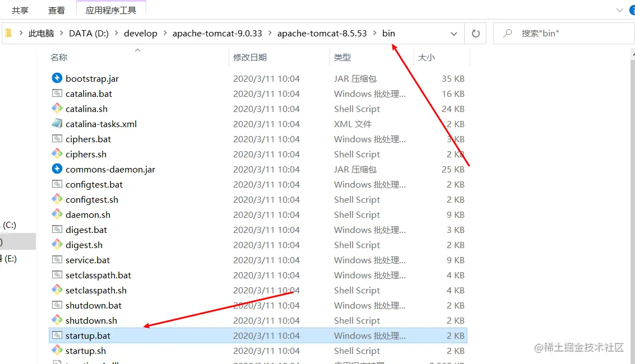Expand chevron after 此电脑 in path
The width and height of the screenshot is (635, 364).
coord(62,33)
